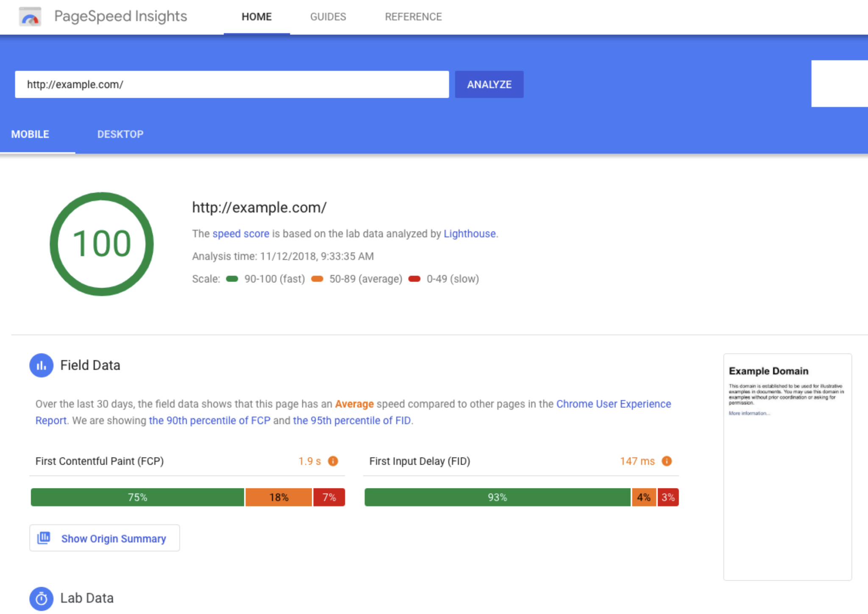
Task: Click the Analysis time text
Action: tap(283, 256)
